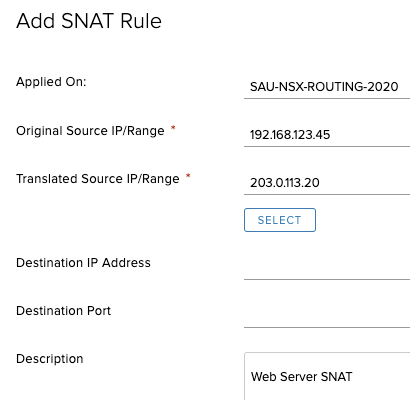Viewport: 410px width, 400px height.
Task: Click into the Destination Port field
Action: click(x=327, y=315)
